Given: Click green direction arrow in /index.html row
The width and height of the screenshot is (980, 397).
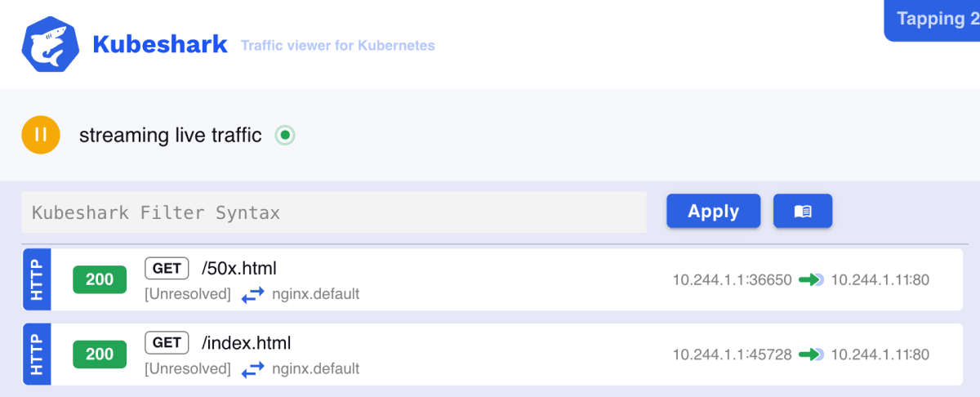Looking at the screenshot, I should (812, 355).
